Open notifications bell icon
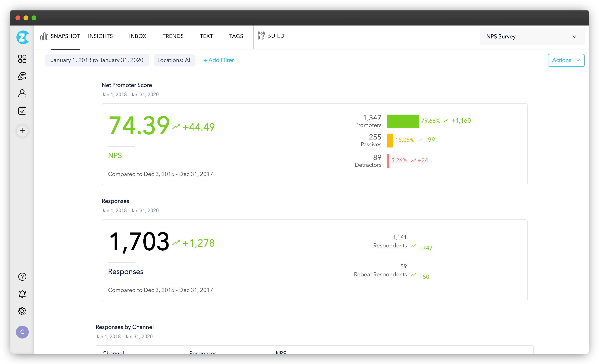This screenshot has width=599, height=364. click(22, 294)
